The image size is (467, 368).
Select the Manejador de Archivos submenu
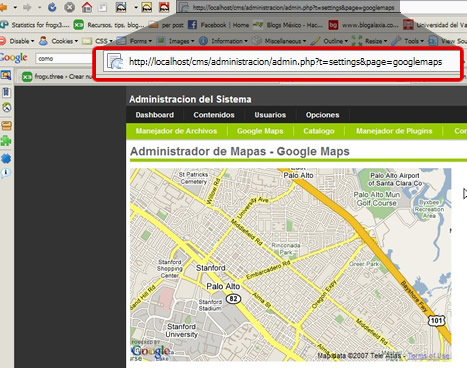[176, 131]
